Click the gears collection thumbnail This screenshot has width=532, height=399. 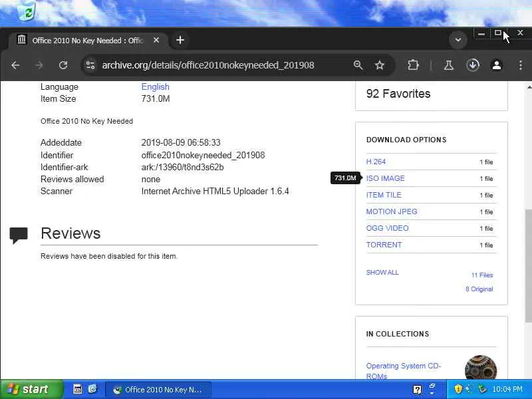(x=480, y=368)
